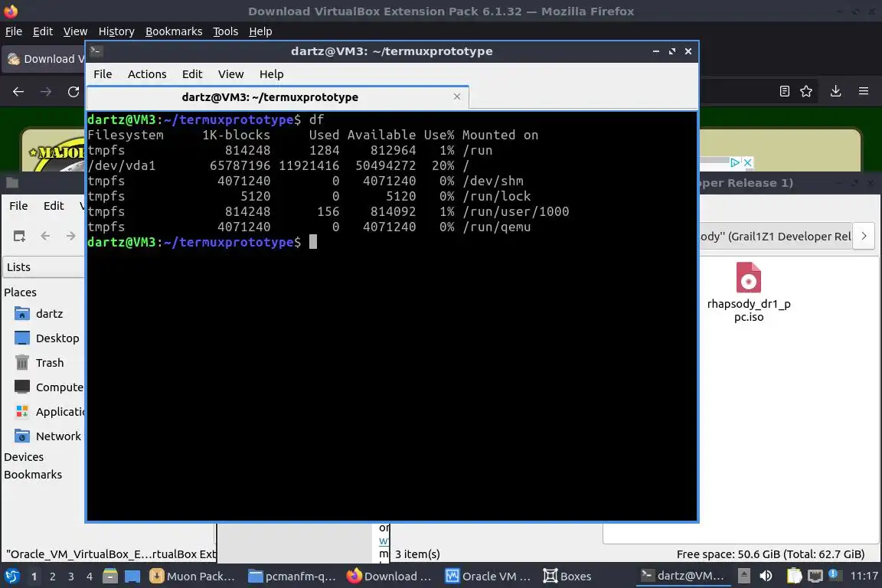Open the terminal Edit menu
Image resolution: width=882 pixels, height=588 pixels.
click(x=192, y=74)
